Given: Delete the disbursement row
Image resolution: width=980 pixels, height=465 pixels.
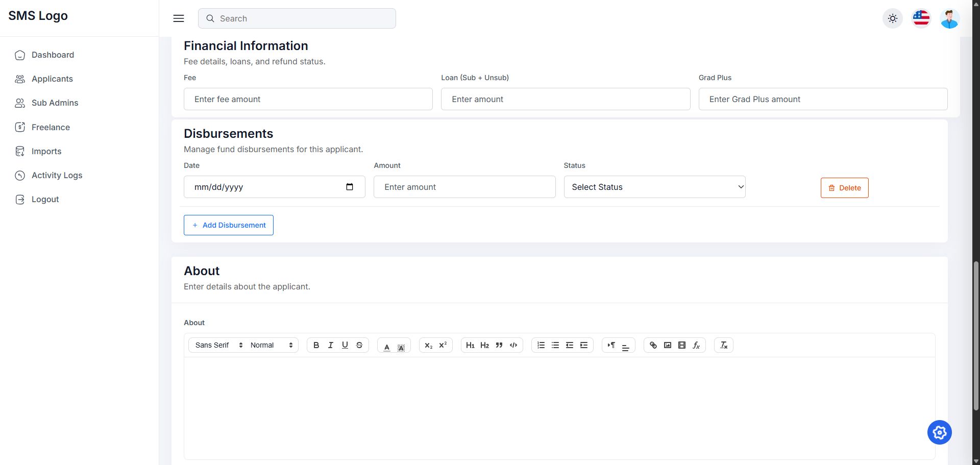Looking at the screenshot, I should [844, 188].
